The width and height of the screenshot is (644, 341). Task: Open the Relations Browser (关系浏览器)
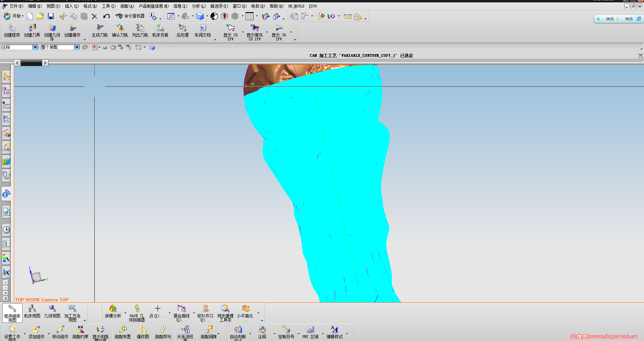coord(185,333)
